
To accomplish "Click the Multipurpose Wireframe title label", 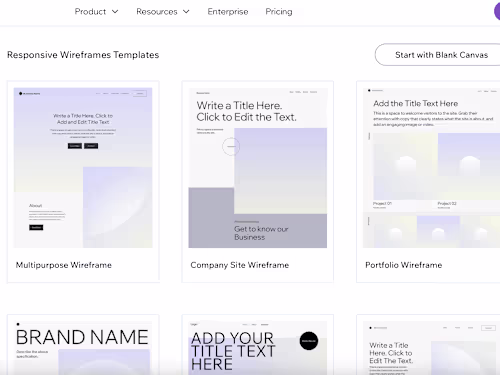I will (64, 265).
